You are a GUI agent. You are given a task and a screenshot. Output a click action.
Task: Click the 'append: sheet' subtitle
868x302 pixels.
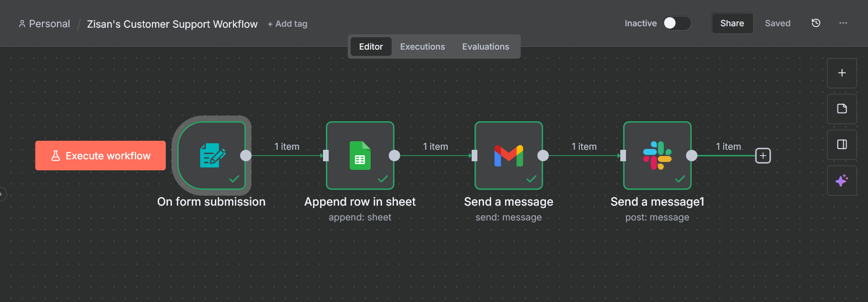[360, 217]
